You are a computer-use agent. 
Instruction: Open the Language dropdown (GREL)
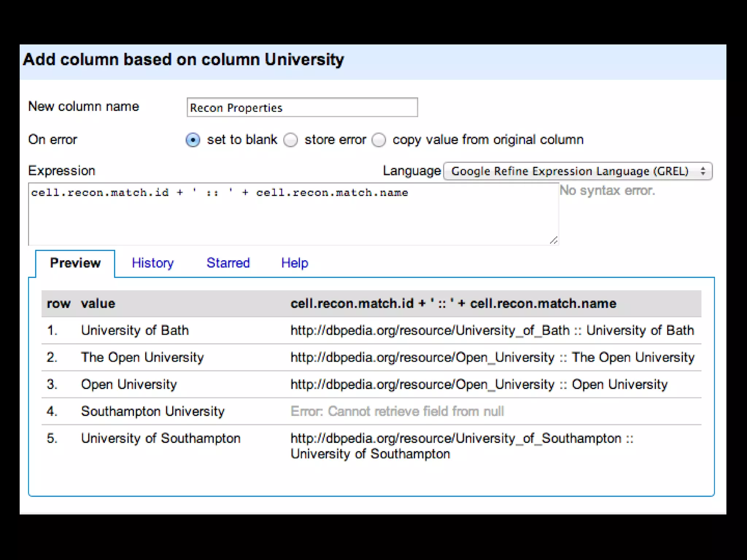pos(577,171)
